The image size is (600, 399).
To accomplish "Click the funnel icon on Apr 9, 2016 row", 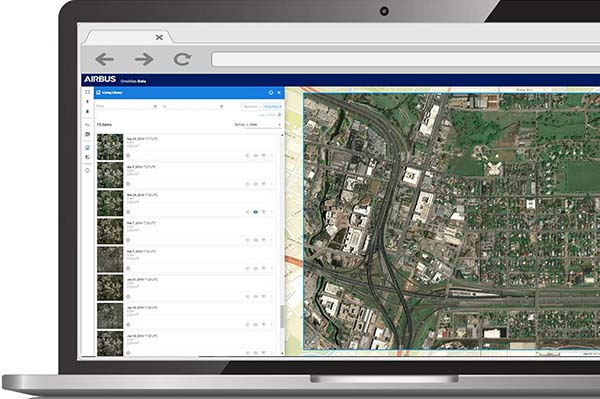I will click(264, 184).
